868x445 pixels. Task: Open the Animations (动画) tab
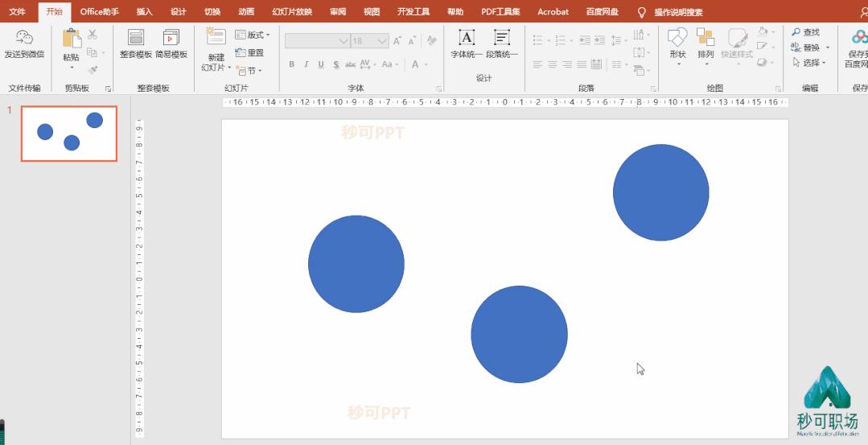coord(247,12)
